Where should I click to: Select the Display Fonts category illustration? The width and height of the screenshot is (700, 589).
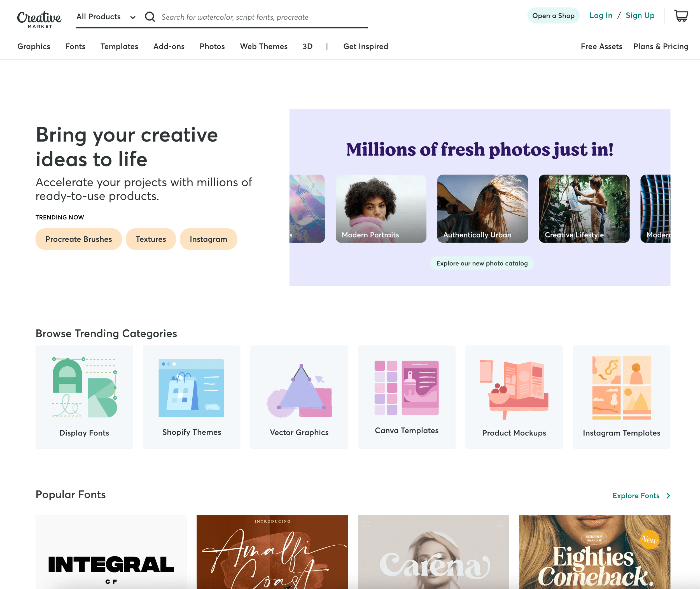pyautogui.click(x=85, y=388)
